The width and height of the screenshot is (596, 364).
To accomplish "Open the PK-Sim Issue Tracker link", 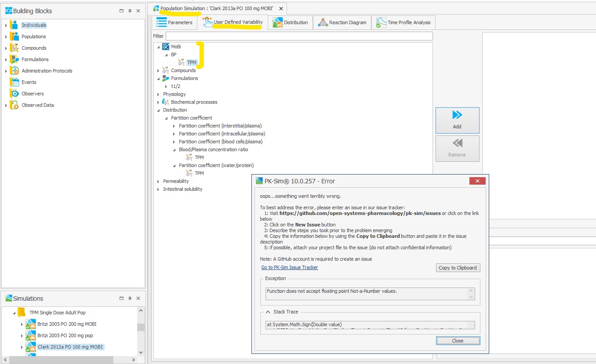I will coord(289,267).
